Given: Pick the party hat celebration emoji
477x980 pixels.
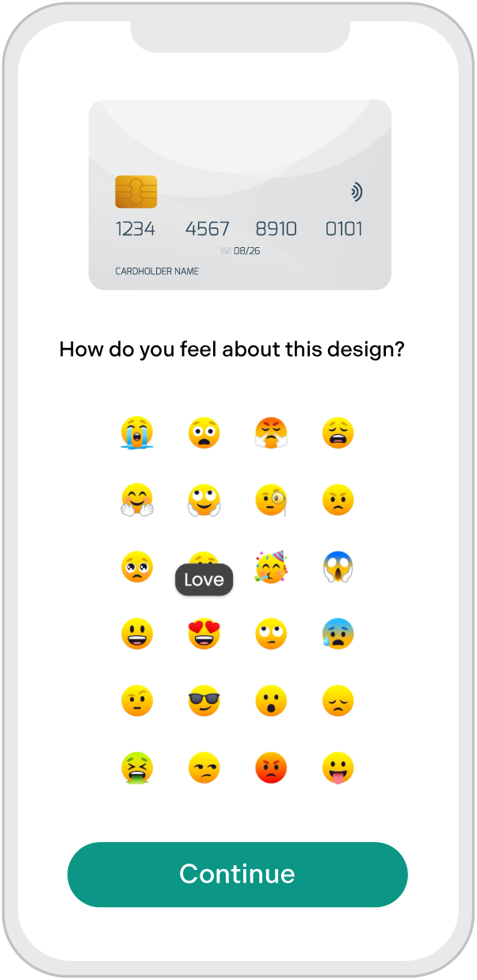Looking at the screenshot, I should [271, 567].
